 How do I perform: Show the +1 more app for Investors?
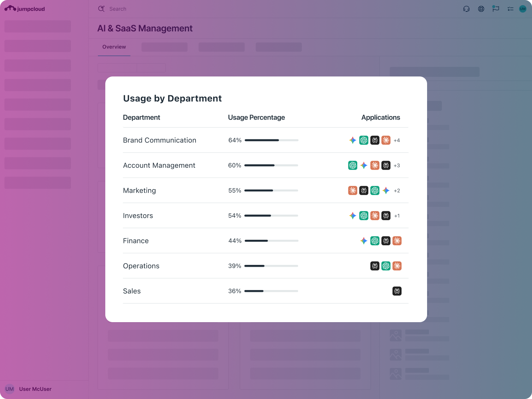[397, 216]
